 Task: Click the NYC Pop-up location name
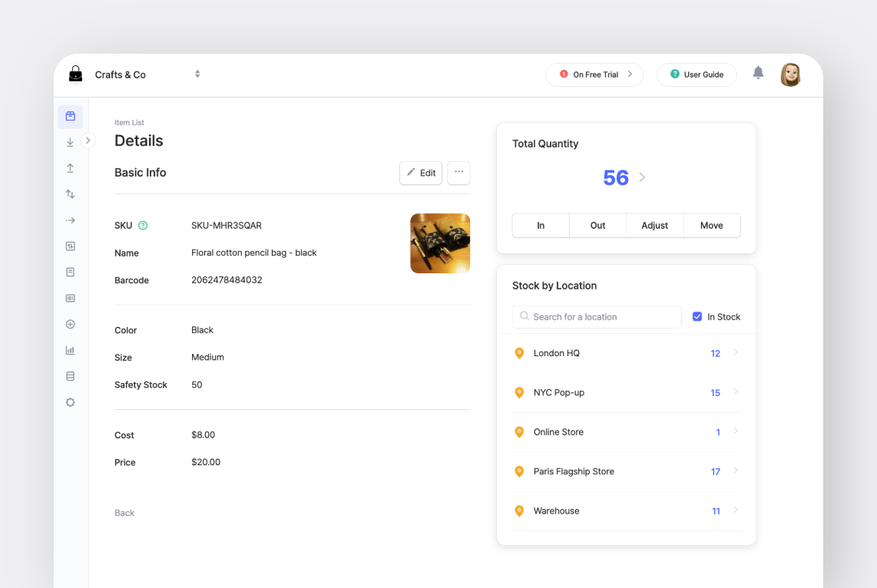click(x=559, y=392)
